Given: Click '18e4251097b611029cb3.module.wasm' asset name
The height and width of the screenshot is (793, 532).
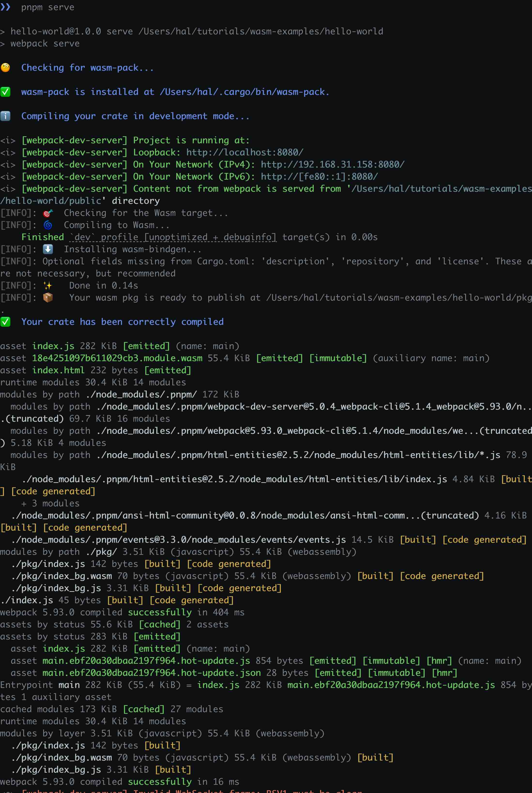Looking at the screenshot, I should (x=117, y=358).
